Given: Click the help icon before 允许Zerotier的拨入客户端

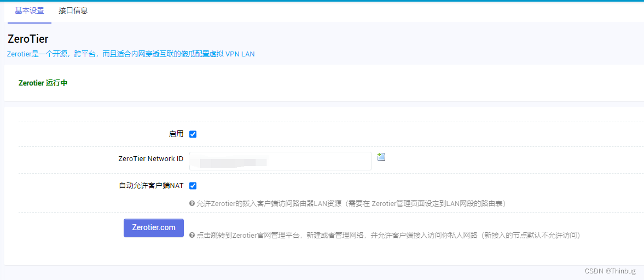Looking at the screenshot, I should [192, 203].
